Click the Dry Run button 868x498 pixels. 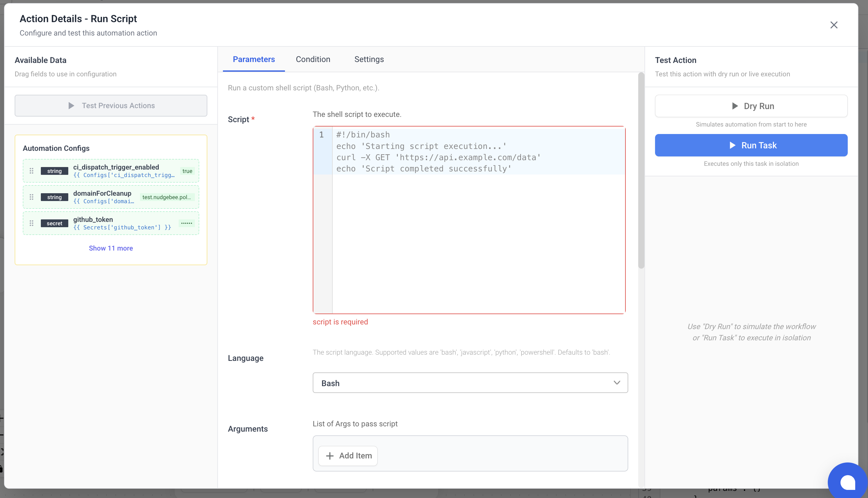(751, 106)
